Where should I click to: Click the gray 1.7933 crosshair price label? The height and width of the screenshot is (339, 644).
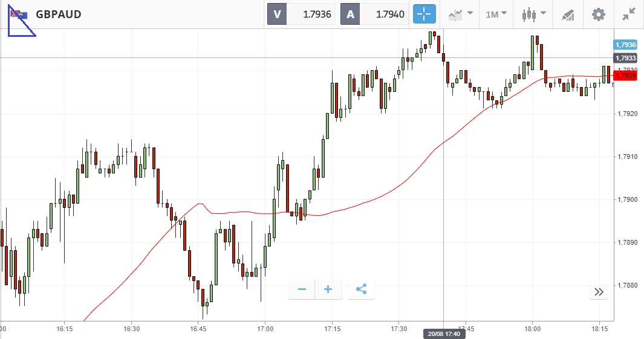625,58
